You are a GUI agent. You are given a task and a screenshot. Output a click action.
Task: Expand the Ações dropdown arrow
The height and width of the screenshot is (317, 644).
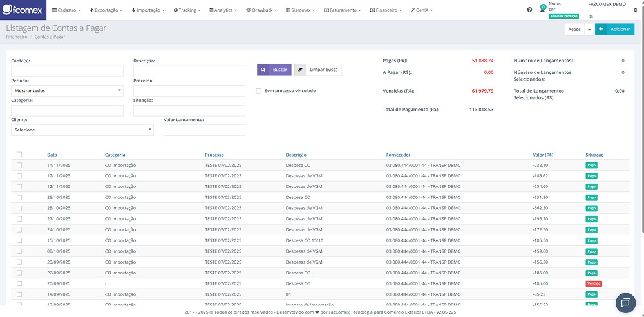pos(589,30)
